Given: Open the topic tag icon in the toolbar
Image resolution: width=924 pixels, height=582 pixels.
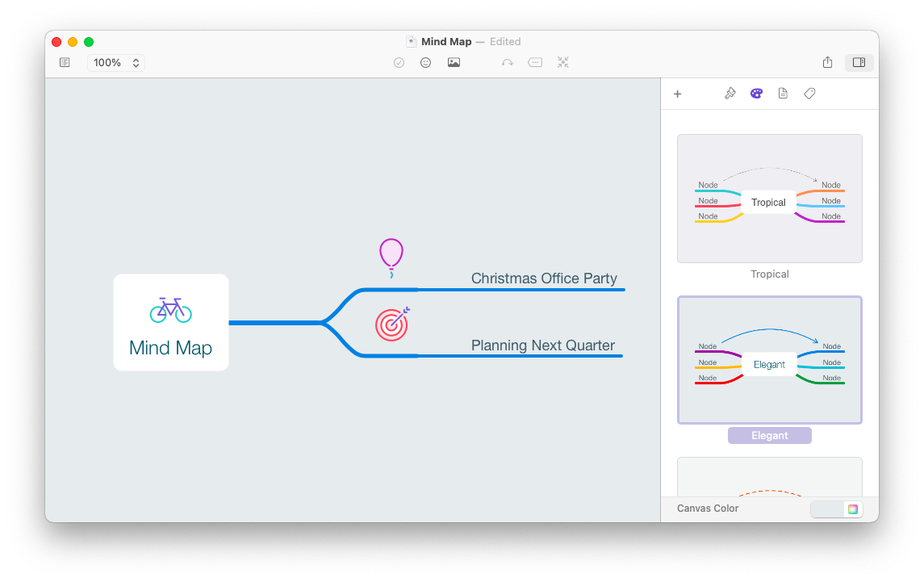Looking at the screenshot, I should (x=535, y=62).
